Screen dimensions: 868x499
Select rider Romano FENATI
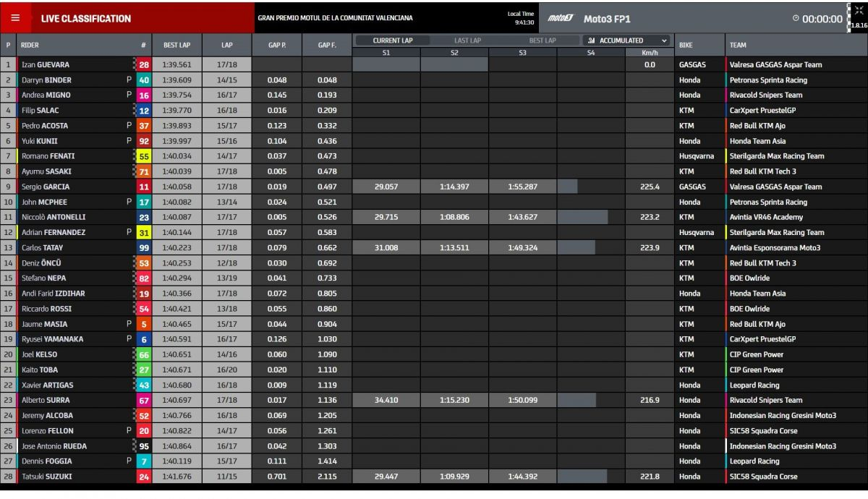tap(48, 156)
